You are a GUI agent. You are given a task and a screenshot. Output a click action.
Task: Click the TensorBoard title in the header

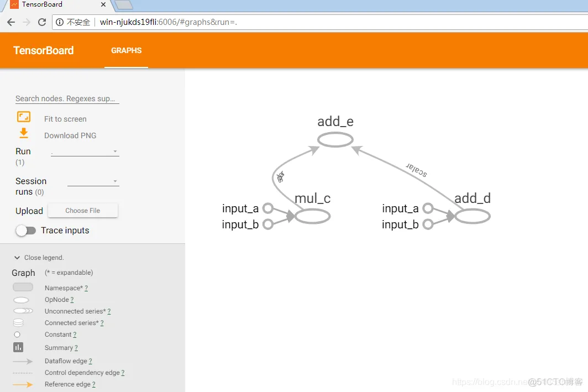coord(44,50)
